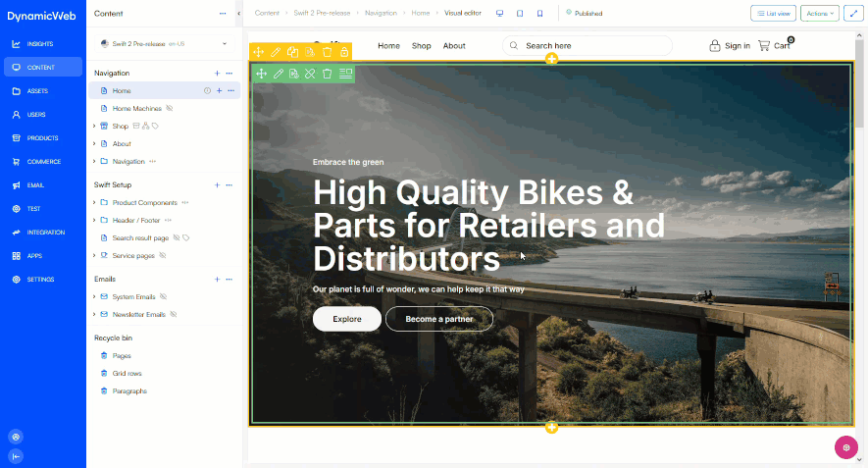The image size is (868, 468).
Task: Add a subpage under the Home page
Action: [x=220, y=91]
